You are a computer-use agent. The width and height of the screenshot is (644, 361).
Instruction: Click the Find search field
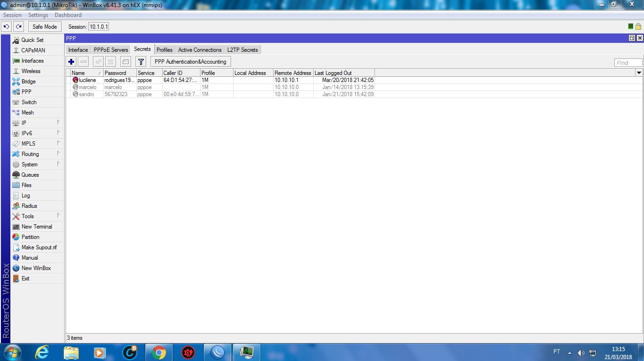point(628,63)
